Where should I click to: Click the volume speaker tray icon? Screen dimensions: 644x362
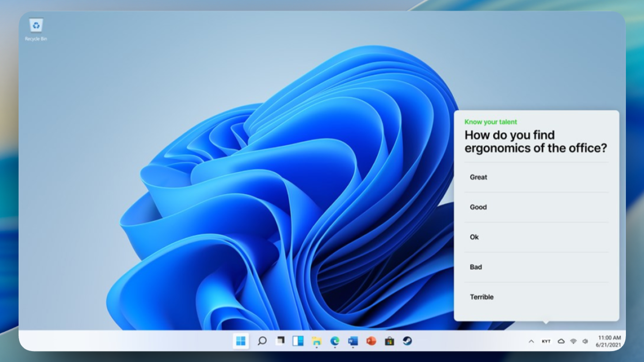click(x=585, y=341)
